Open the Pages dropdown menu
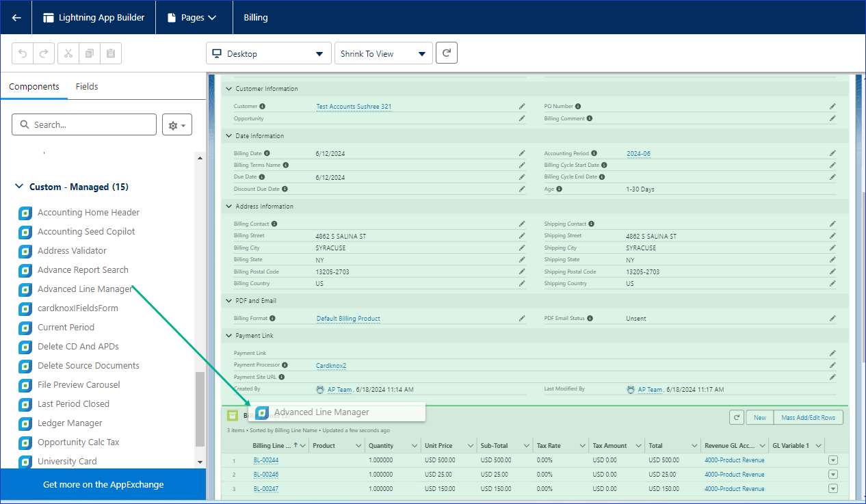Image resolution: width=866 pixels, height=504 pixels. click(194, 18)
